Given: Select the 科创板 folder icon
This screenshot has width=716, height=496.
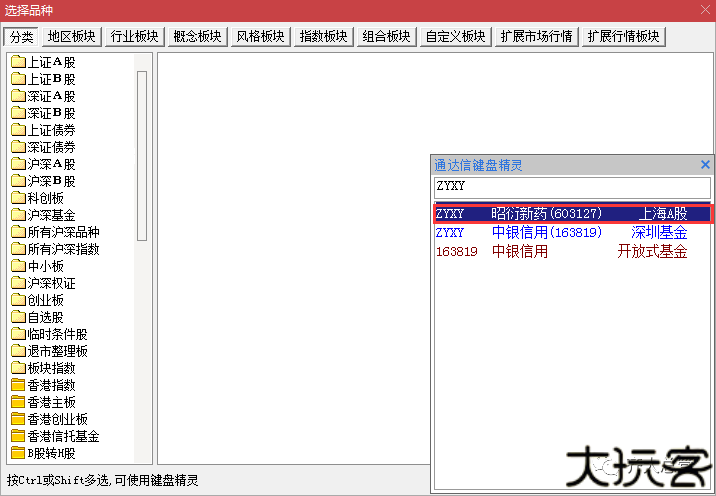Looking at the screenshot, I should pyautogui.click(x=18, y=198).
